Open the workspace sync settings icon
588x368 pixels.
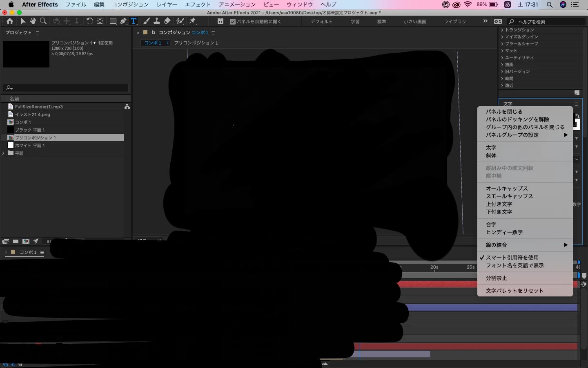point(498,21)
